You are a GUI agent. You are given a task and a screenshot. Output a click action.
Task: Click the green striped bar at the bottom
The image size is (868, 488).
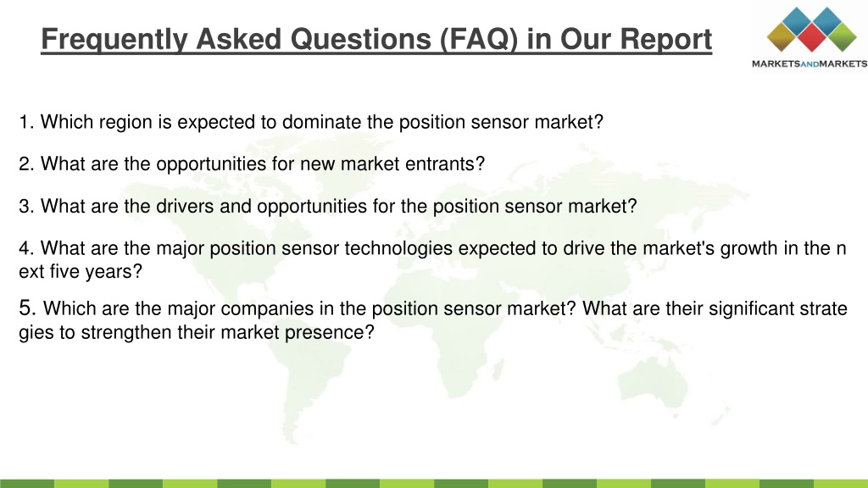434,484
